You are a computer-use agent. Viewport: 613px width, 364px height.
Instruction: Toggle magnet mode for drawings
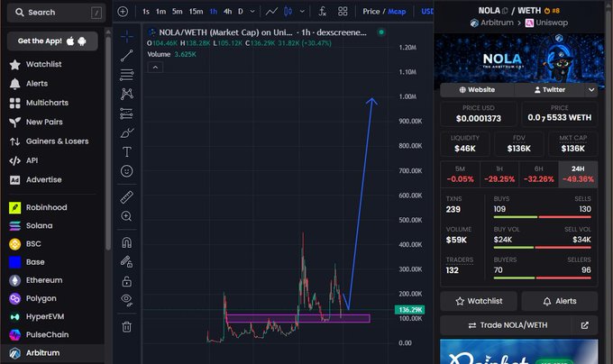point(127,242)
